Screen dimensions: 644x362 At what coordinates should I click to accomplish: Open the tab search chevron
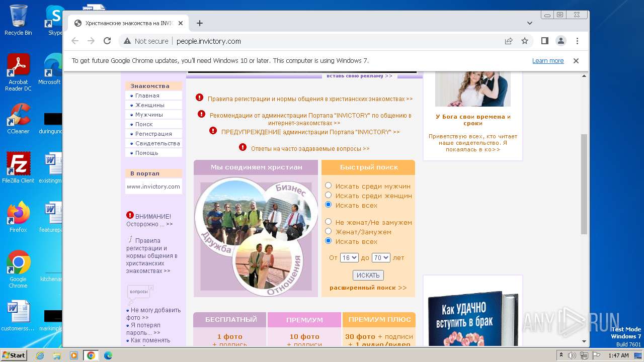coord(530,23)
